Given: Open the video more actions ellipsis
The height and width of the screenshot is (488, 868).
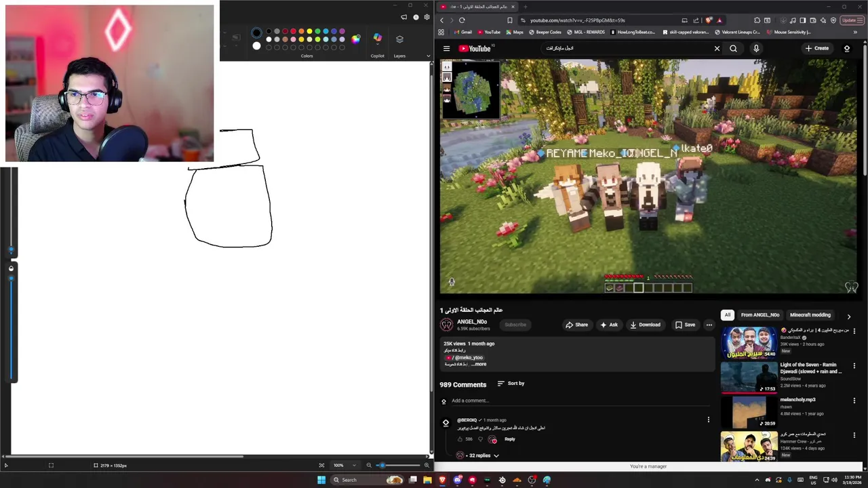Looking at the screenshot, I should [x=709, y=325].
